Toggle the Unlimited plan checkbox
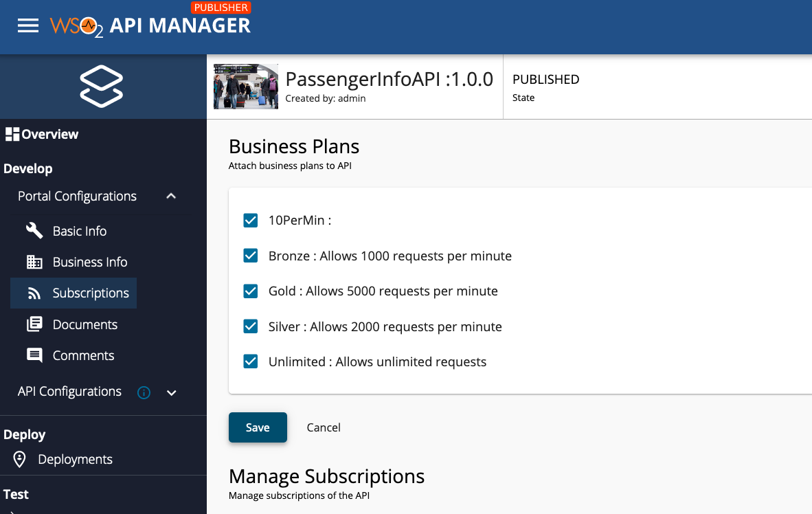The image size is (812, 514). point(251,361)
